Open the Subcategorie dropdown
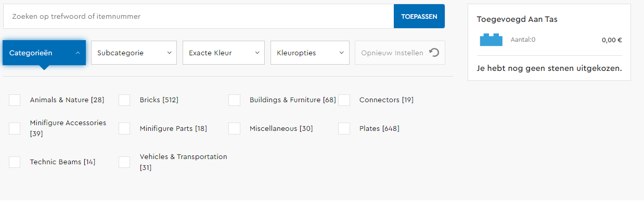The width and height of the screenshot is (644, 207). tap(134, 53)
